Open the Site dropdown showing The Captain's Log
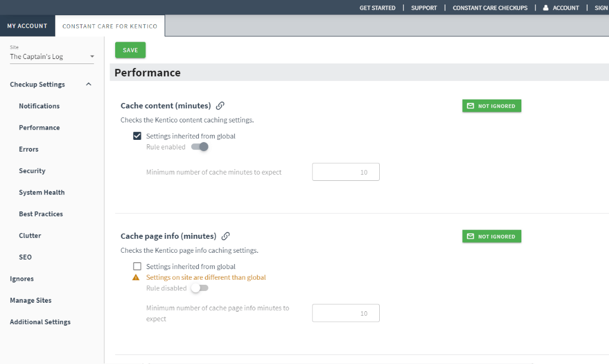The image size is (609, 364). pos(52,57)
